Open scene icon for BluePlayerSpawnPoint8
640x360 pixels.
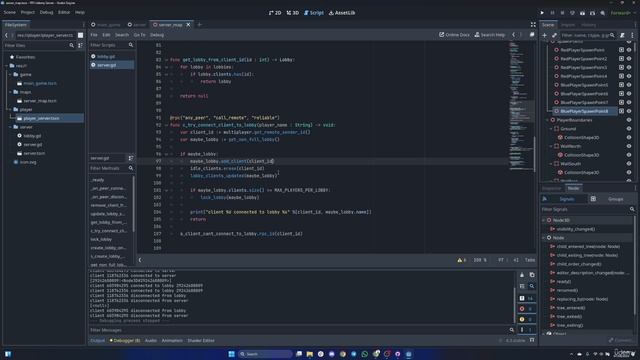[621, 111]
